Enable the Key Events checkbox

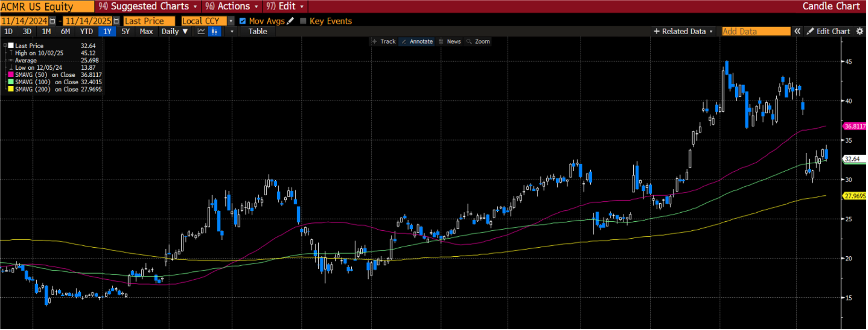(x=303, y=21)
